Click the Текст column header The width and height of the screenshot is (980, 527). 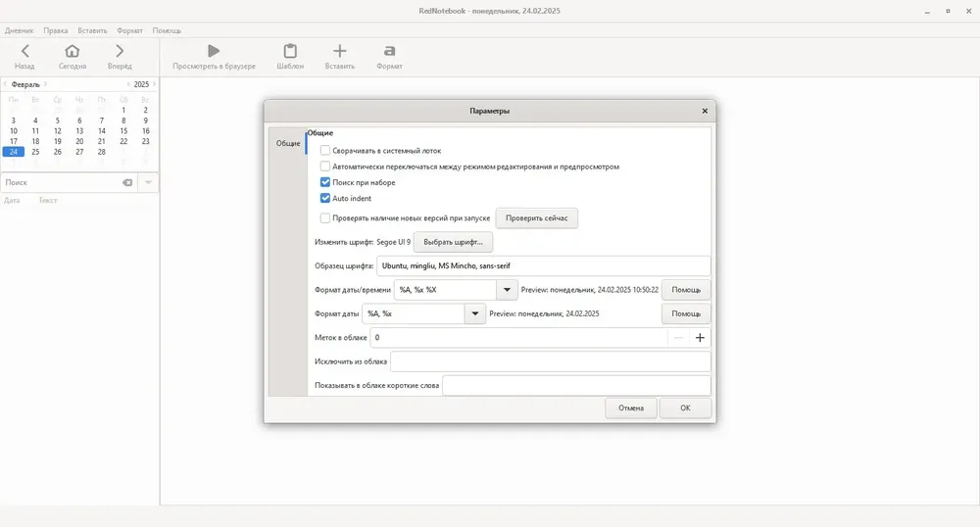coord(48,201)
